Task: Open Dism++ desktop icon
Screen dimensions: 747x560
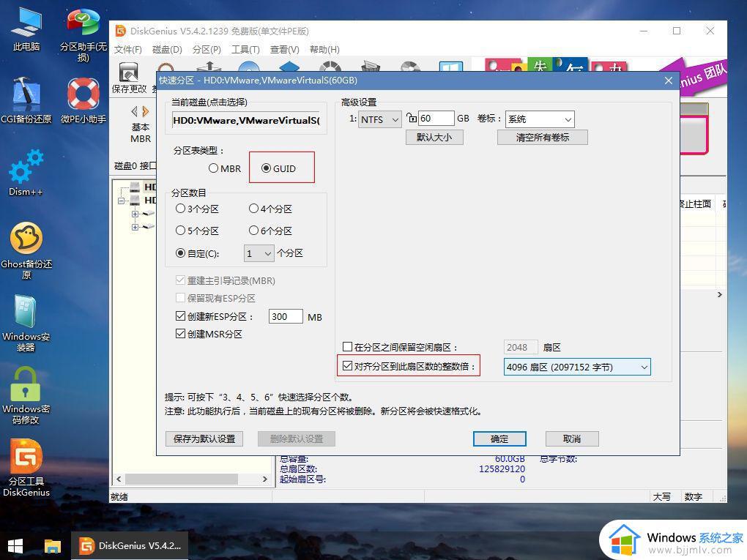Action: pyautogui.click(x=26, y=173)
